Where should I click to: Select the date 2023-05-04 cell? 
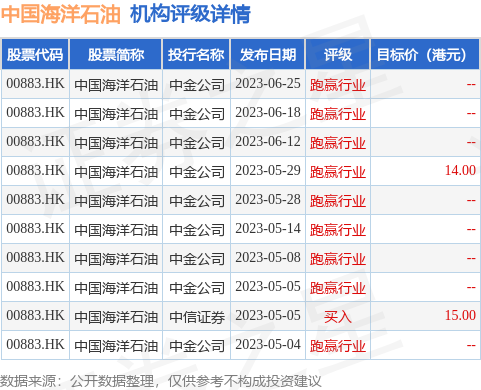coord(268,344)
